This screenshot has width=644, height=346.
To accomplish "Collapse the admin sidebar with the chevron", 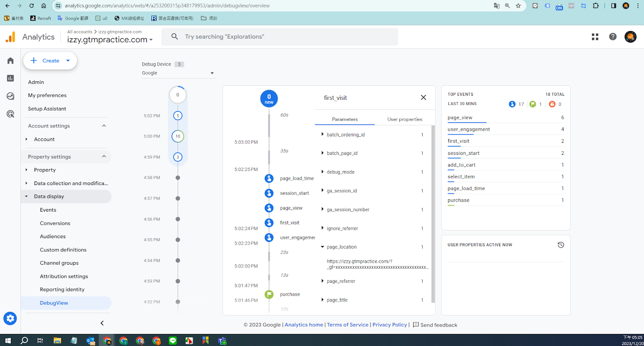I will click(x=102, y=323).
